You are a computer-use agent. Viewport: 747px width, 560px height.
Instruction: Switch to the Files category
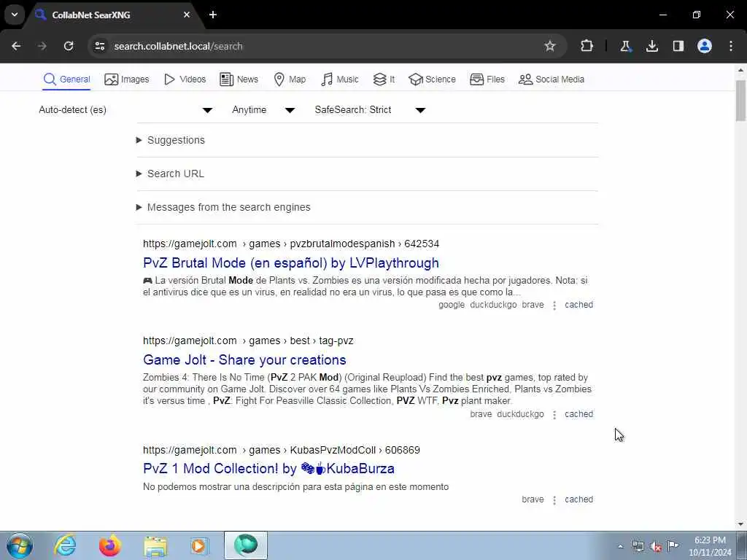487,79
